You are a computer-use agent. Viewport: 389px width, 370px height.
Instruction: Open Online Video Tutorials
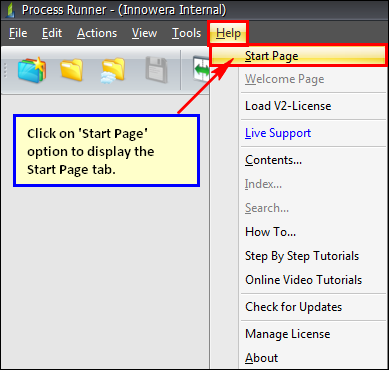(x=303, y=280)
